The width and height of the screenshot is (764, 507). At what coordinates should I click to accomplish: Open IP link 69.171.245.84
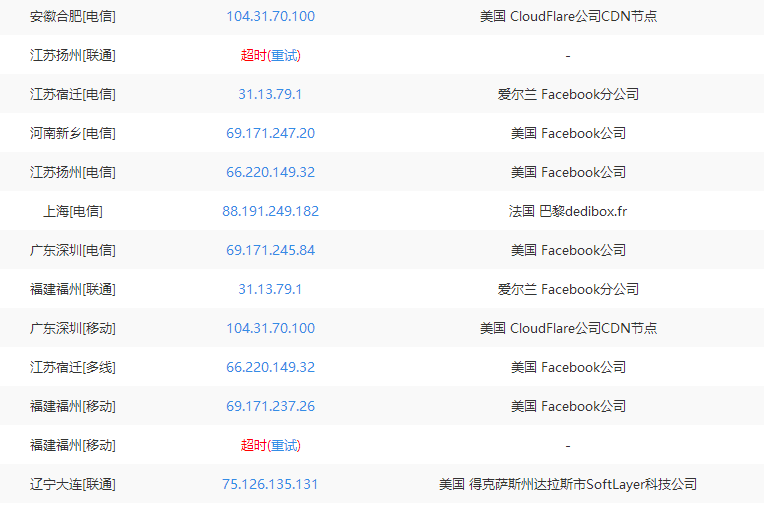(x=270, y=250)
